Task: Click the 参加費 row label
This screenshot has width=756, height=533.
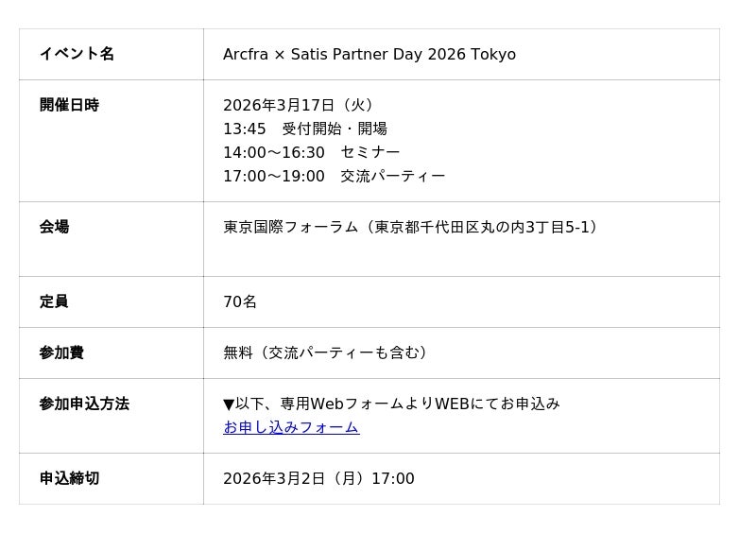Action: [61, 352]
